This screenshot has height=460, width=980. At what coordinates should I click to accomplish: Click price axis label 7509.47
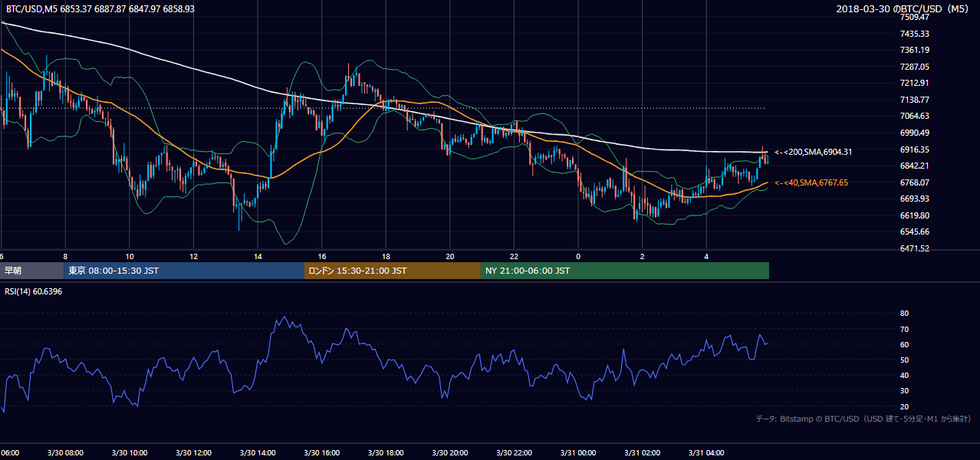914,17
